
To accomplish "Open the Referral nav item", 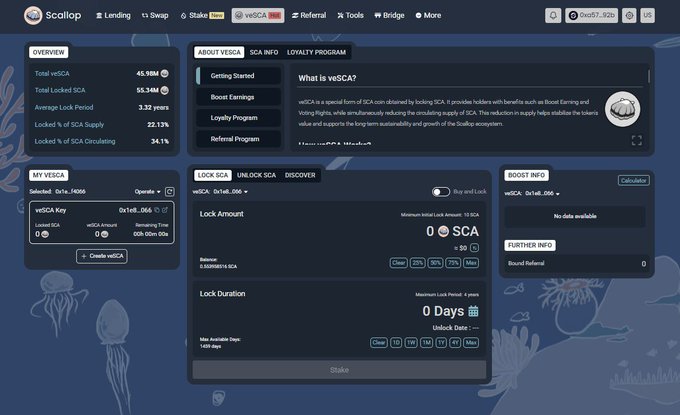I will (x=309, y=16).
